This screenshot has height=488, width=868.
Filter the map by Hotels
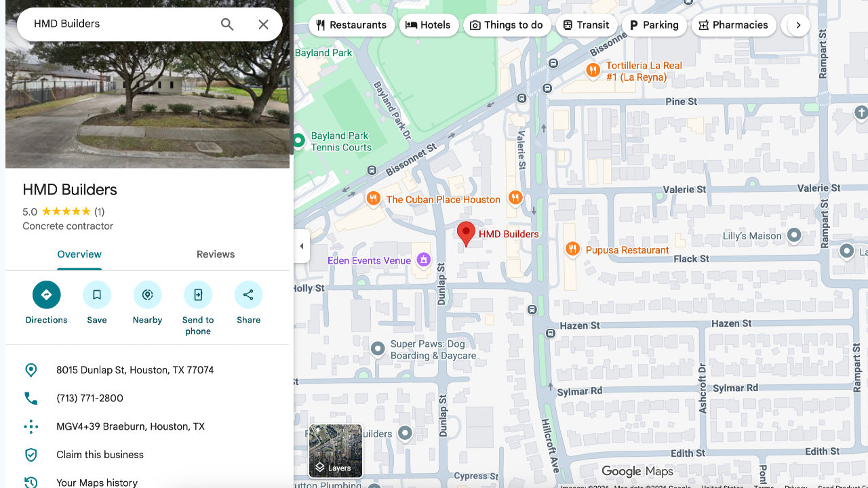[x=429, y=25]
